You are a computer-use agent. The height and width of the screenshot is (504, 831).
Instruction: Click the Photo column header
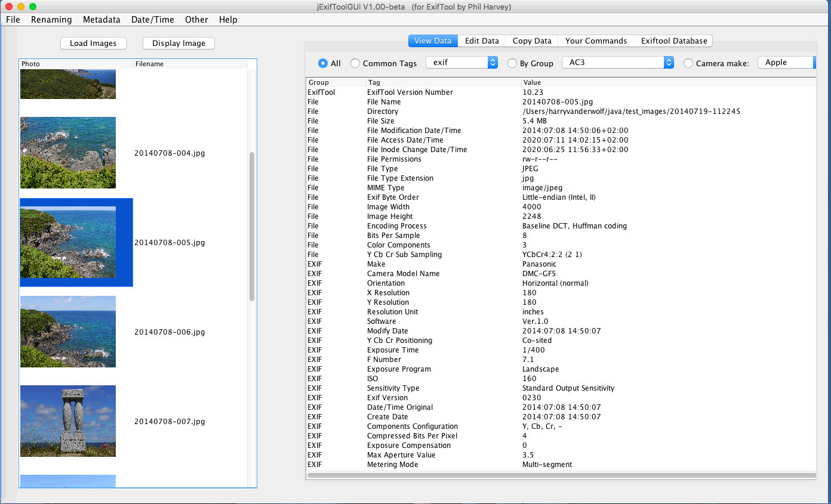coord(76,64)
